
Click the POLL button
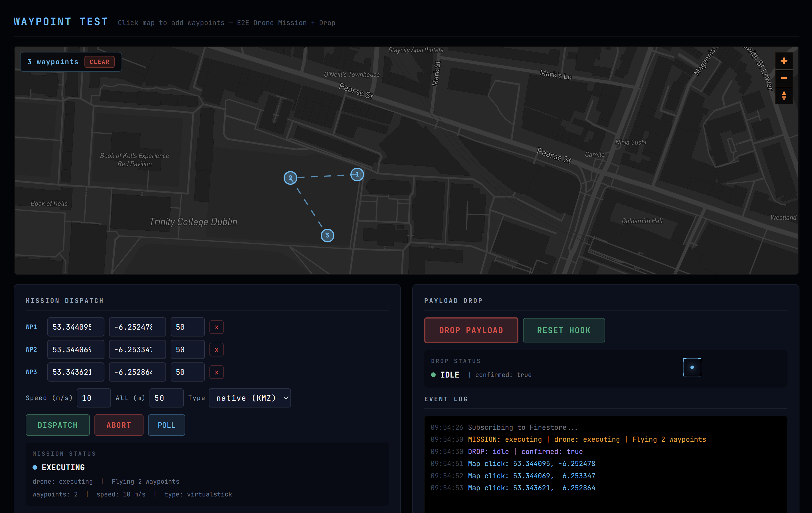pos(167,425)
